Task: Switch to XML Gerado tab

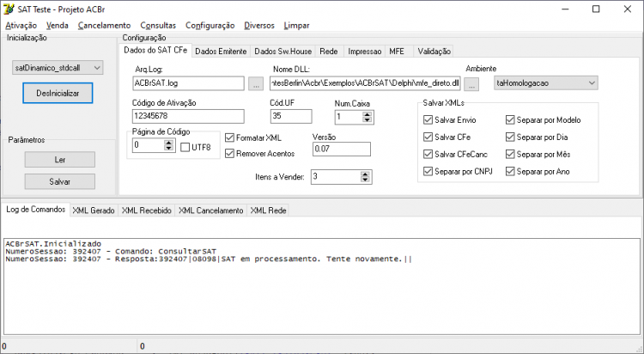Action: click(x=94, y=211)
